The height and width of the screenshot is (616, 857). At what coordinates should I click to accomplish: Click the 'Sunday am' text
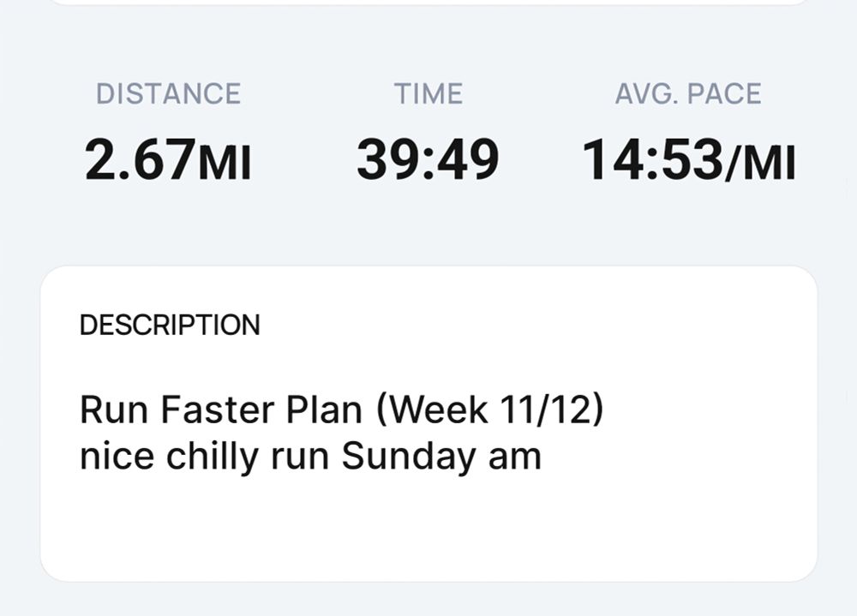[x=441, y=457]
